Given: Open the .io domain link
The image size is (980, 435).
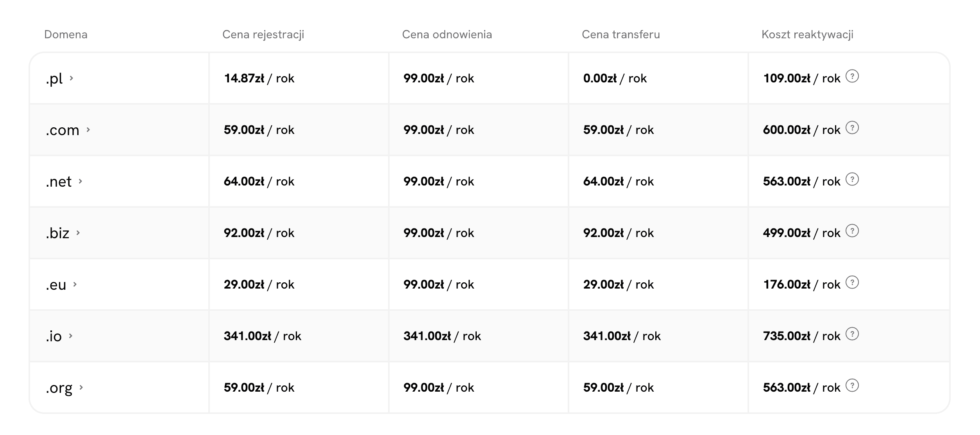Looking at the screenshot, I should tap(54, 336).
